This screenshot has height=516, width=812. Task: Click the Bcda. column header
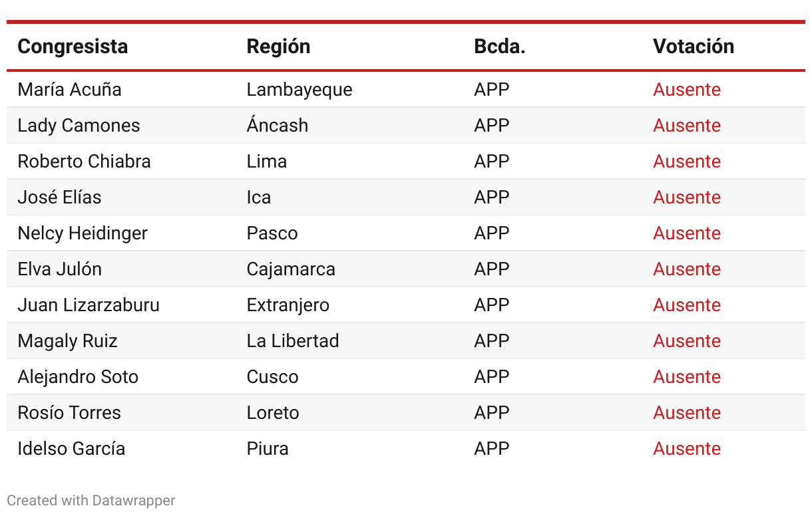point(499,47)
